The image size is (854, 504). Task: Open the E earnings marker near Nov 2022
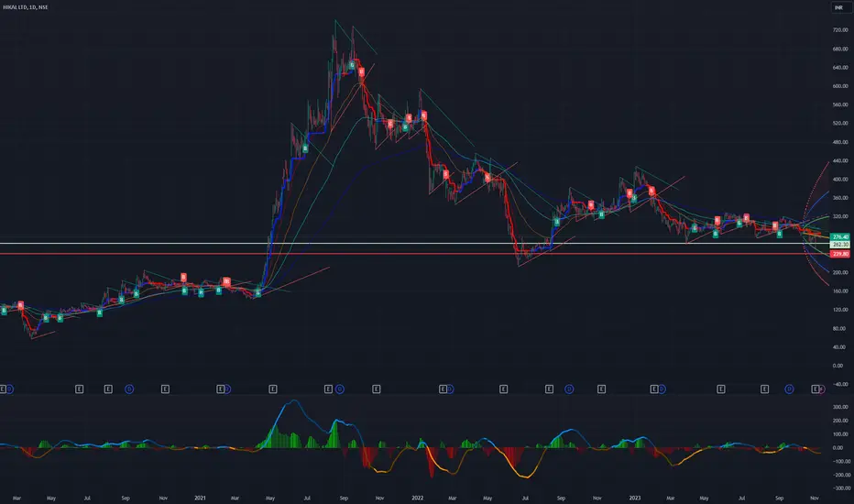pyautogui.click(x=601, y=389)
